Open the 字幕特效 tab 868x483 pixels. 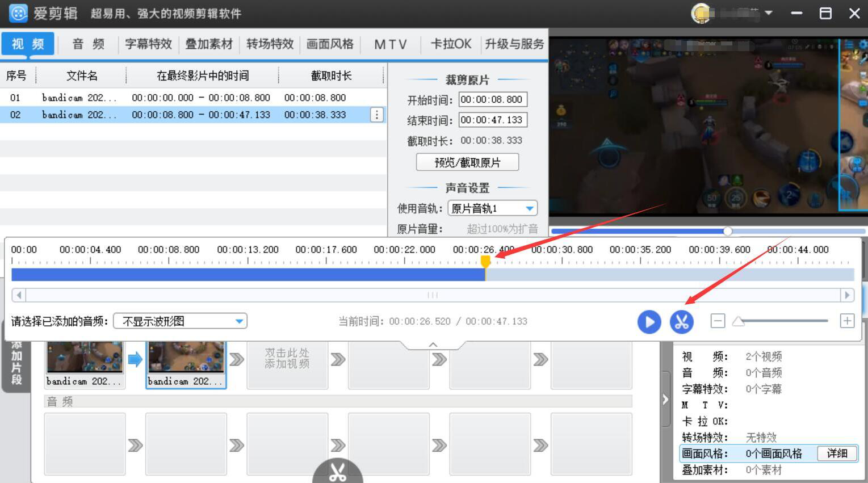[148, 44]
